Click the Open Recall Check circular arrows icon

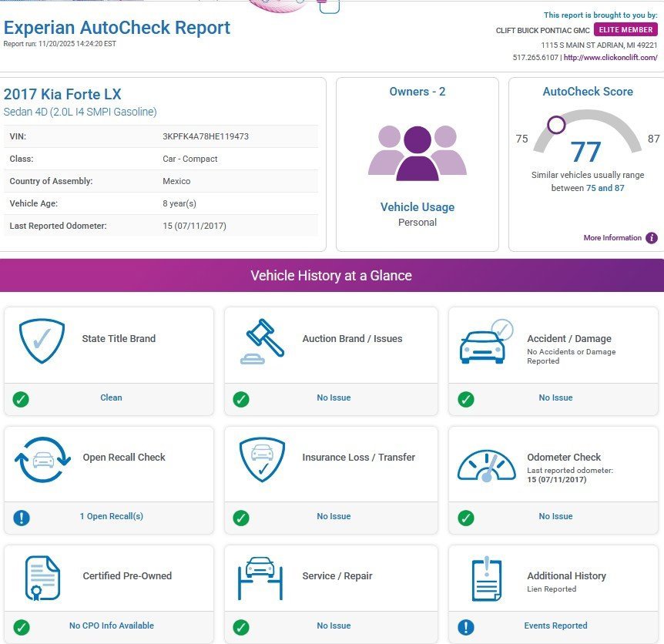(42, 460)
